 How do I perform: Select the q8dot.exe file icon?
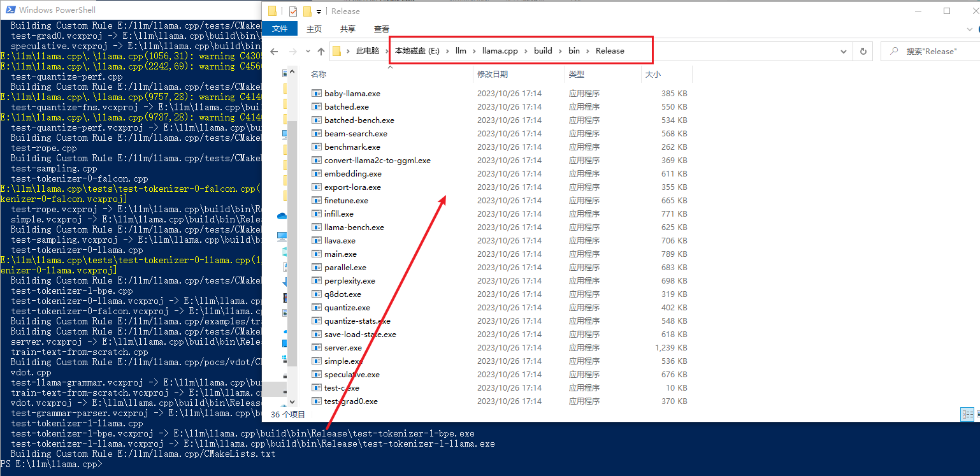pos(317,294)
